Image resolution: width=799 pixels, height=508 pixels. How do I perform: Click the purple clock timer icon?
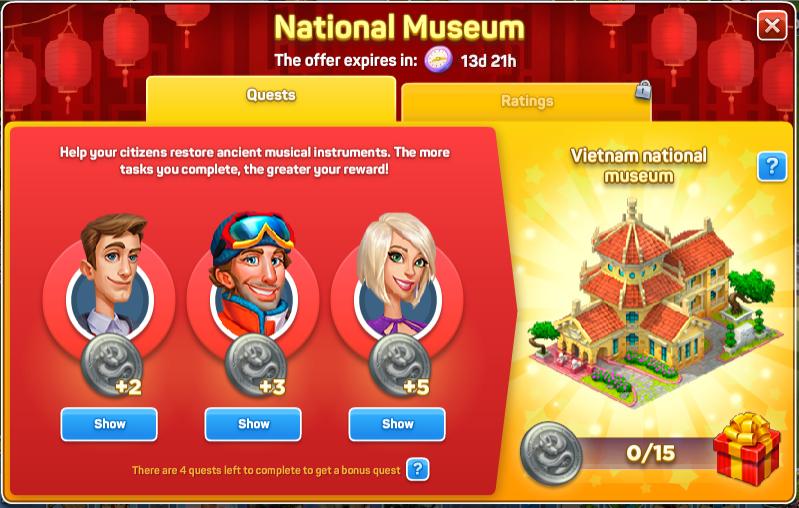click(x=438, y=60)
